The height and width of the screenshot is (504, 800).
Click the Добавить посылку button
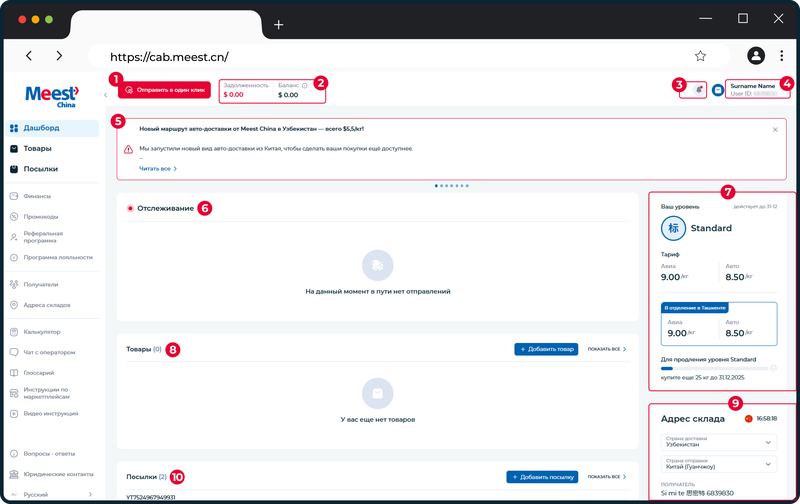[542, 477]
